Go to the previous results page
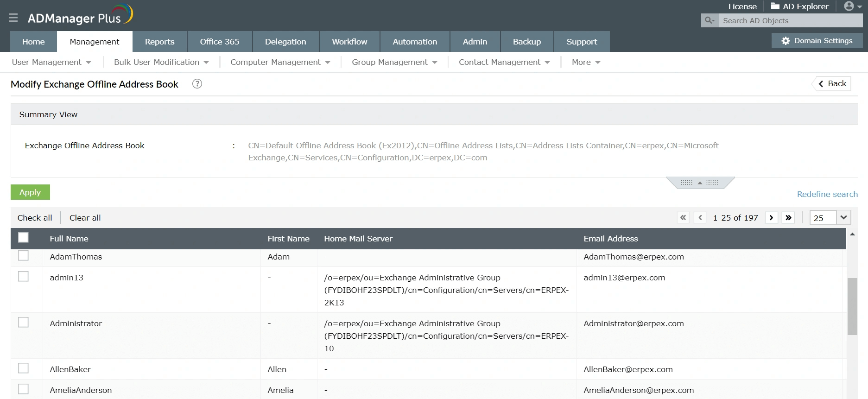This screenshot has width=868, height=399. point(700,217)
